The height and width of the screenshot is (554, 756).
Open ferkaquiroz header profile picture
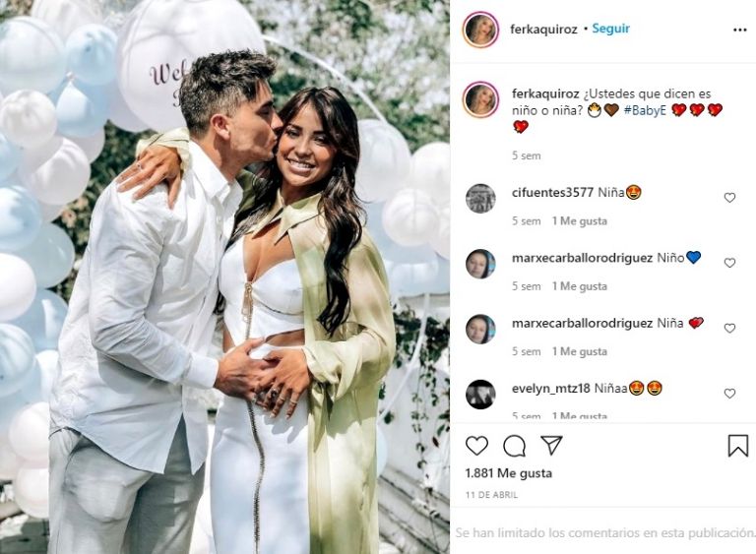[x=480, y=30]
